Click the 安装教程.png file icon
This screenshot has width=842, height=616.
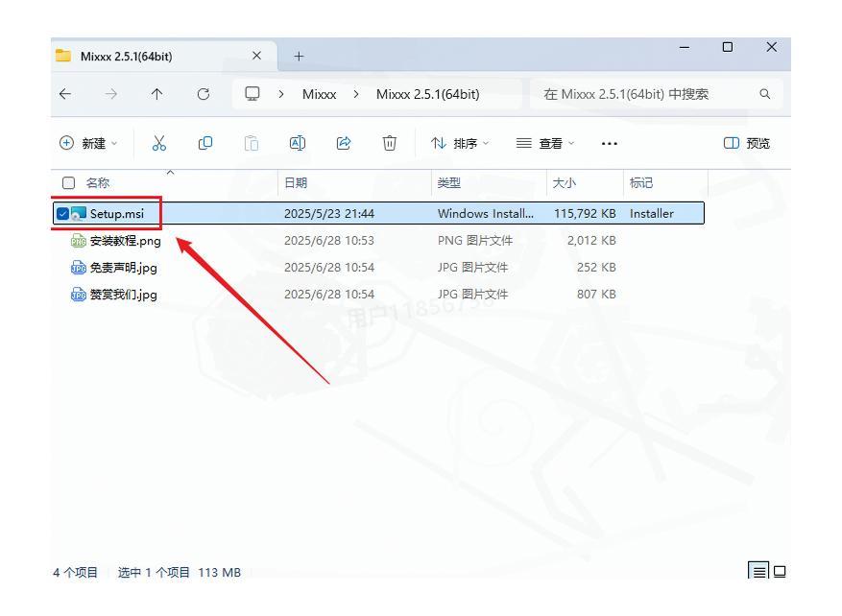79,241
